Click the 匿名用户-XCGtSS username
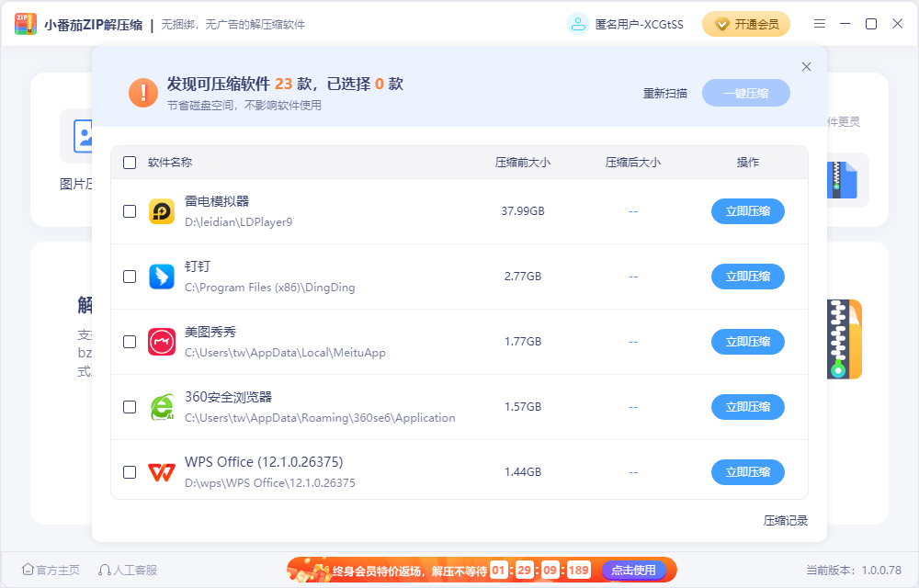919x588 pixels. [x=640, y=25]
